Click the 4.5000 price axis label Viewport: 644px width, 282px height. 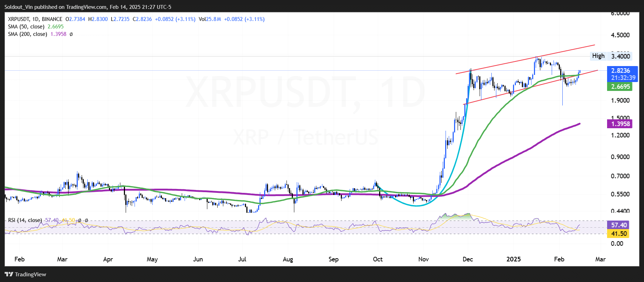(x=620, y=35)
